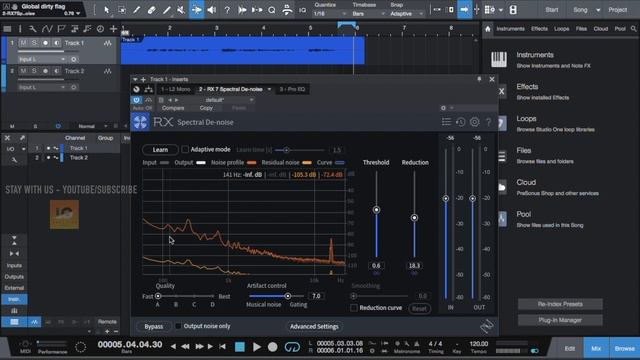Click the Artifact control value 7.0 field
This screenshot has width=640, height=360.
(316, 296)
